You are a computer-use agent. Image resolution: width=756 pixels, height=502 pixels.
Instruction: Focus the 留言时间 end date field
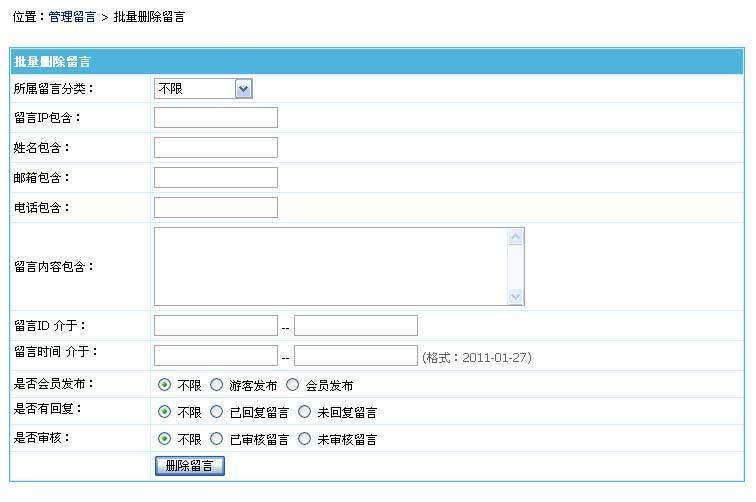[355, 356]
